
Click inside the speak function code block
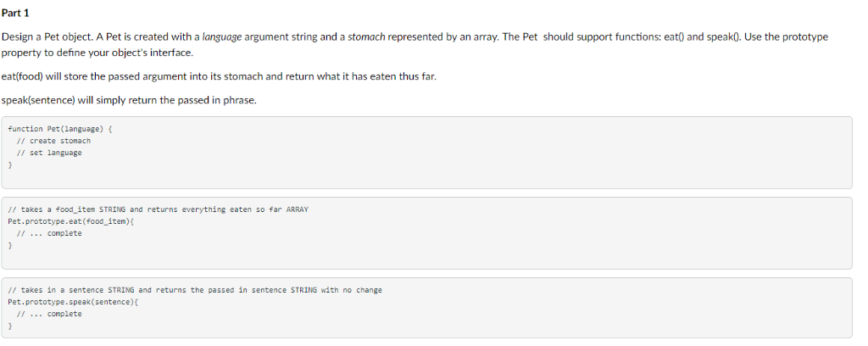(427, 308)
